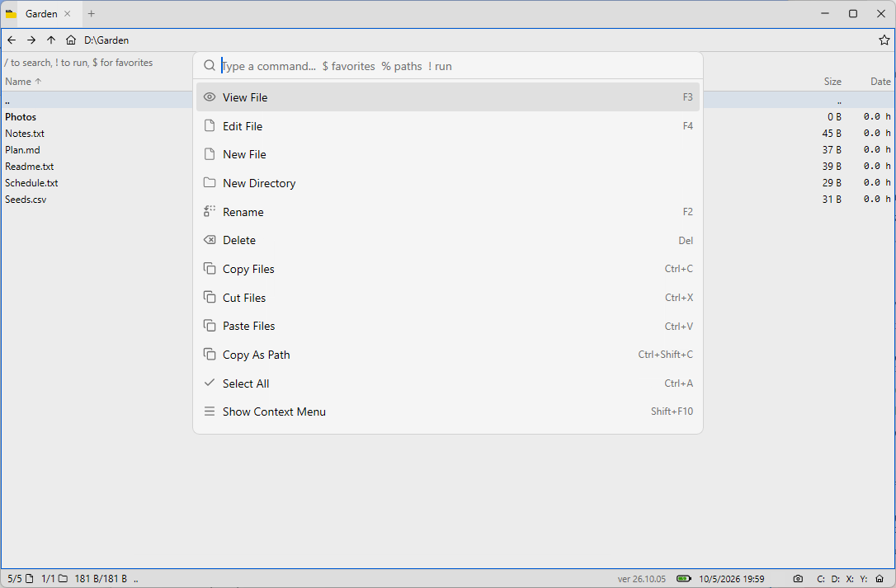Screen dimensions: 896x588
Task: Switch to drive C: in status bar
Action: point(821,579)
